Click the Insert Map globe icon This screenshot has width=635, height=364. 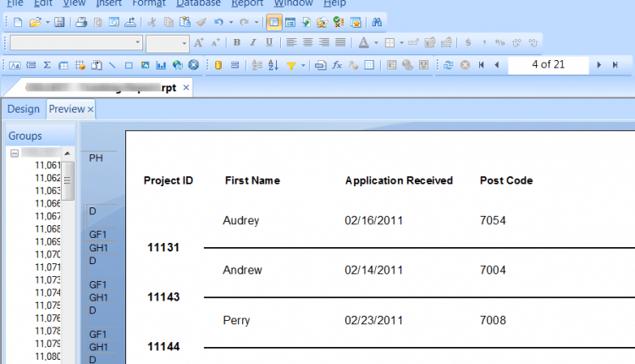click(x=178, y=65)
